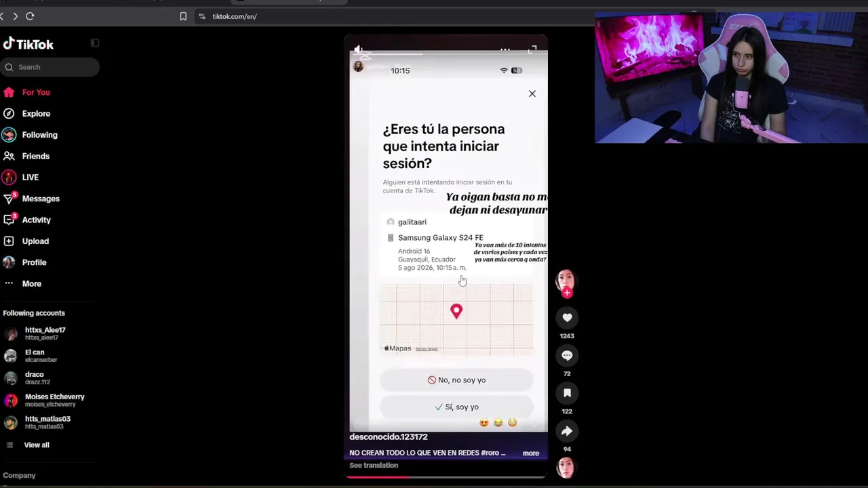Mute the video with the speaker icon
The width and height of the screenshot is (868, 488).
(x=359, y=50)
